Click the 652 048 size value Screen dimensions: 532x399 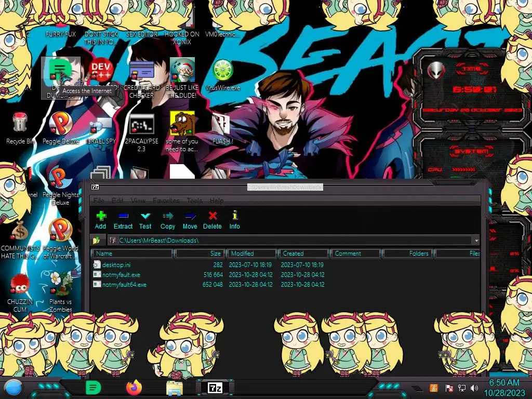tap(212, 284)
